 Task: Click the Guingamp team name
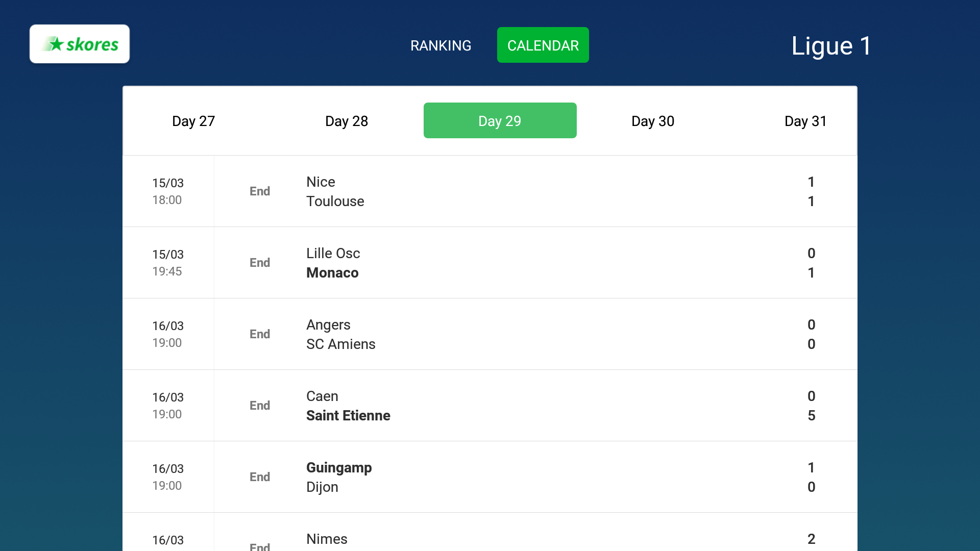pyautogui.click(x=339, y=468)
